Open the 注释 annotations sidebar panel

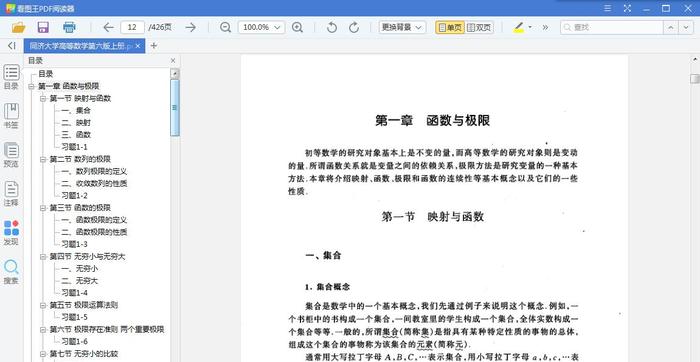12,193
